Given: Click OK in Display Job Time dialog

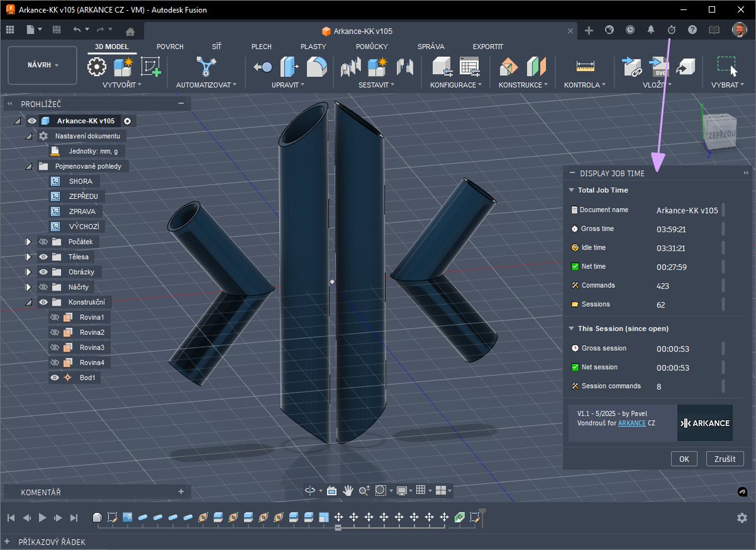Looking at the screenshot, I should tap(684, 459).
